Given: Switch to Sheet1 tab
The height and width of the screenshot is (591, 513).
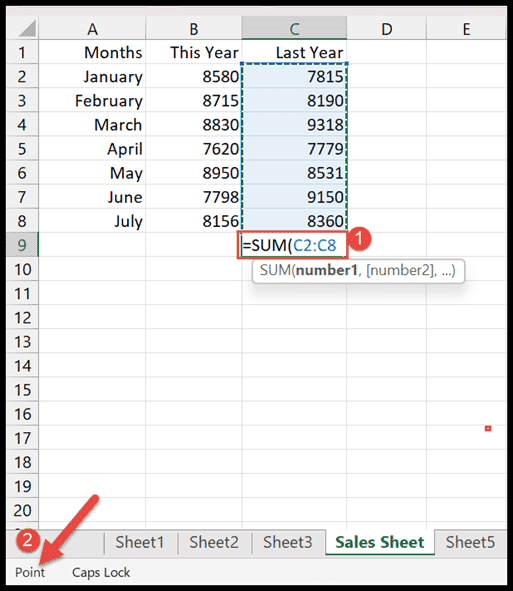Looking at the screenshot, I should click(140, 542).
